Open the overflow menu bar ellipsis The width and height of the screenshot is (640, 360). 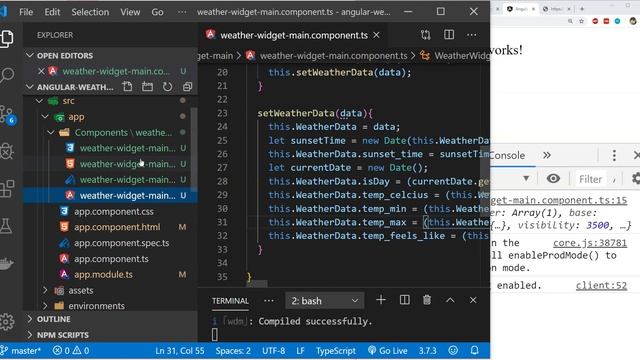pos(182,12)
